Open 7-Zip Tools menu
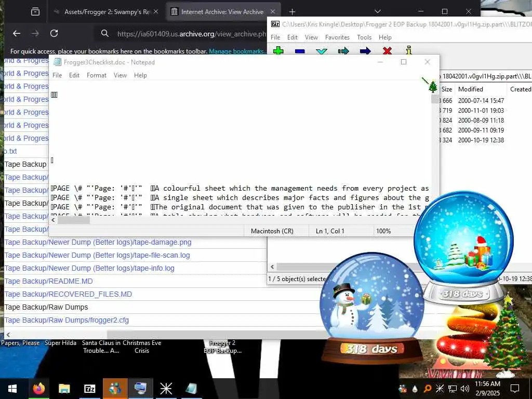532x399 pixels. (364, 37)
